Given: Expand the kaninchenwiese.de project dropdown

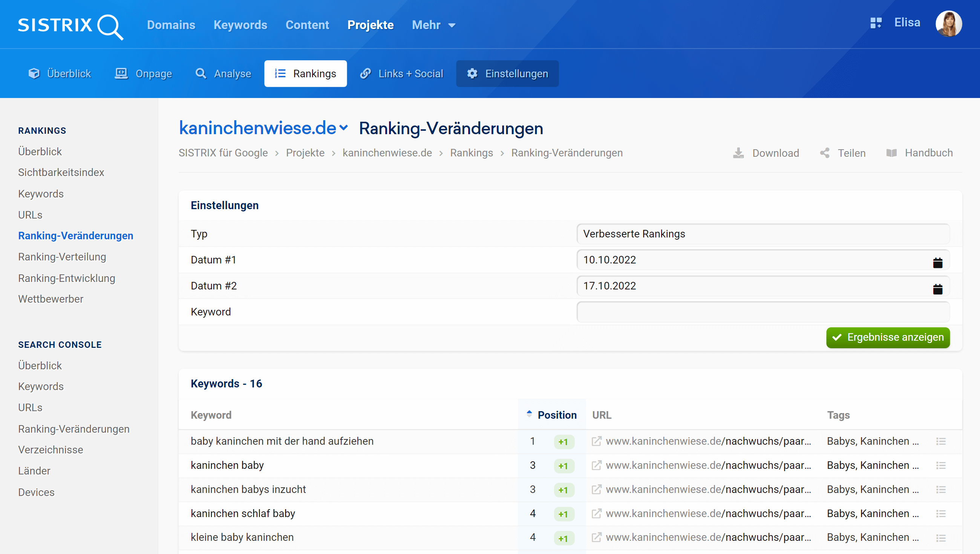Looking at the screenshot, I should pos(343,128).
